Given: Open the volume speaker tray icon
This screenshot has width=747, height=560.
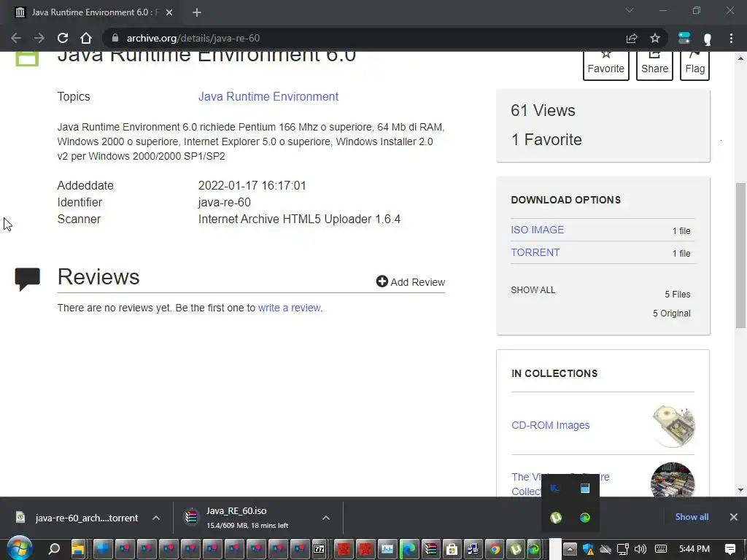Looking at the screenshot, I should (640, 549).
